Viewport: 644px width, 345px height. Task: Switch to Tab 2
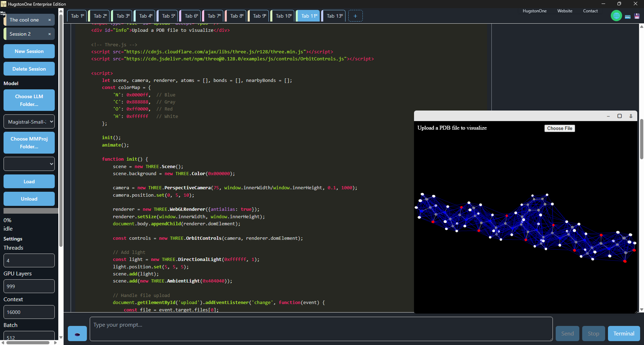[x=98, y=16]
